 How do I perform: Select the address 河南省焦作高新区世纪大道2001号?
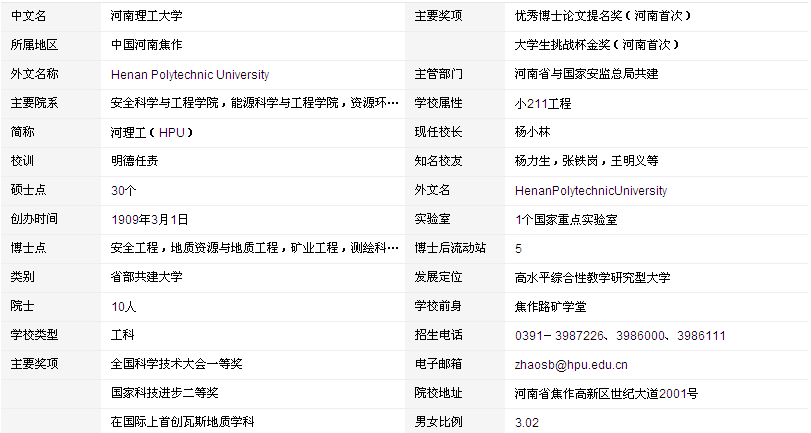pos(606,393)
